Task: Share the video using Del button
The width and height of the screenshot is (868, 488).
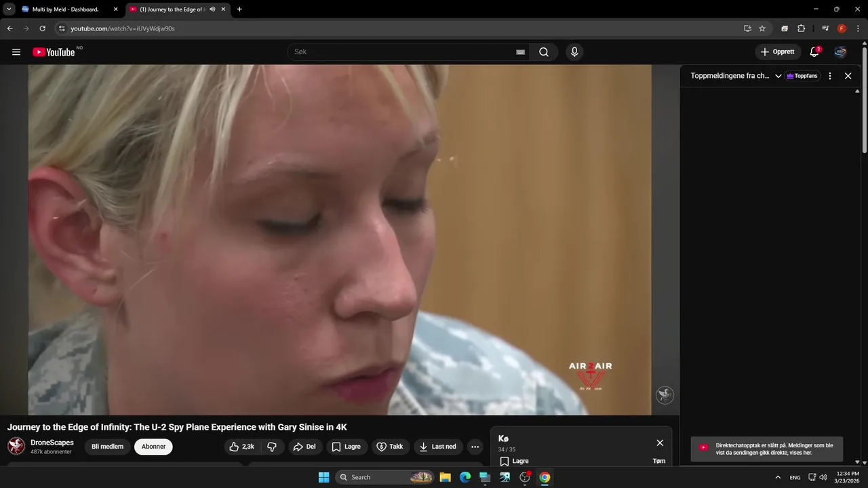Action: click(x=304, y=447)
